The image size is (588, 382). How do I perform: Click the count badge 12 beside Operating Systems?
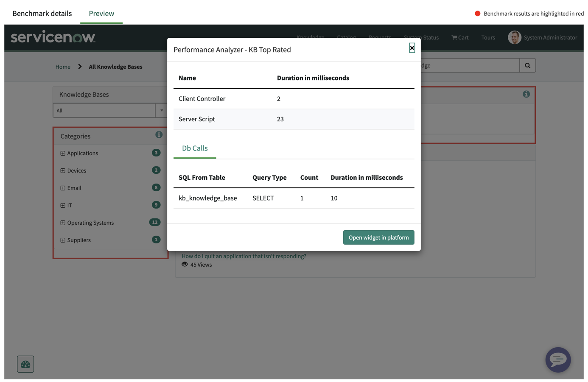click(155, 222)
